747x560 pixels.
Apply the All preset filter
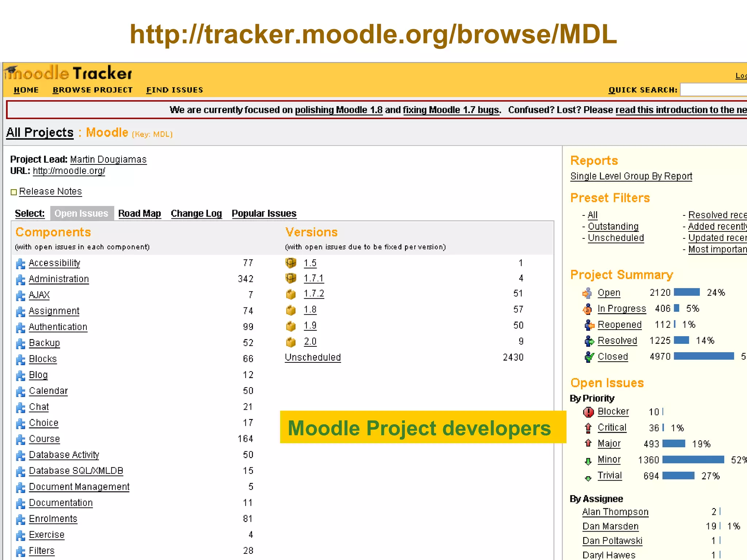[593, 215]
